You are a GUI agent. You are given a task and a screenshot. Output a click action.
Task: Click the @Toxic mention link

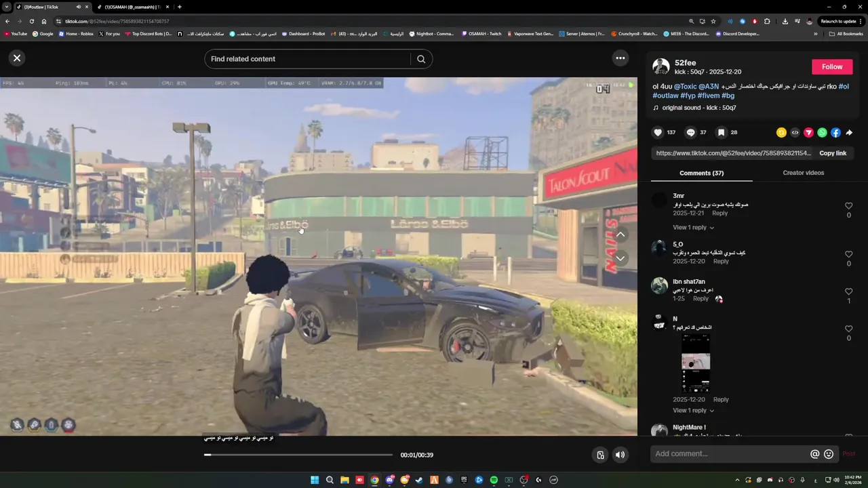coord(685,87)
